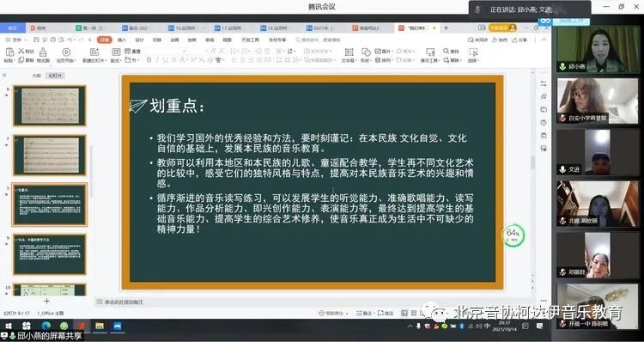Image resolution: width=644 pixels, height=342 pixels.
Task: Toggle Italic formatting icon
Action: coord(157,60)
